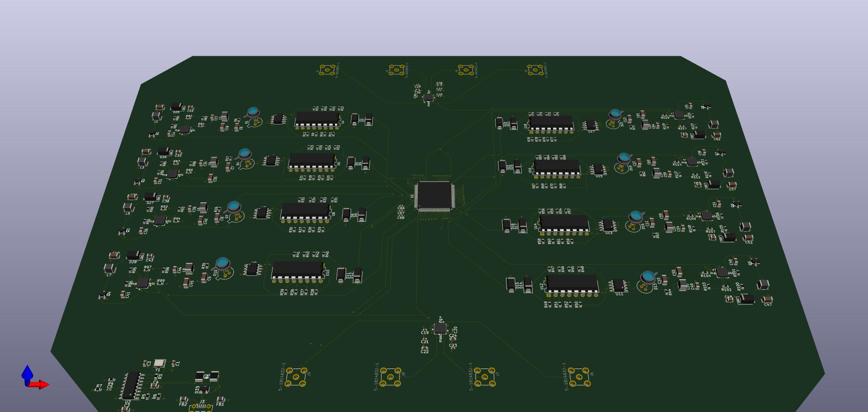The height and width of the screenshot is (412, 868).
Task: Select inductor L1
Action: click(x=156, y=116)
